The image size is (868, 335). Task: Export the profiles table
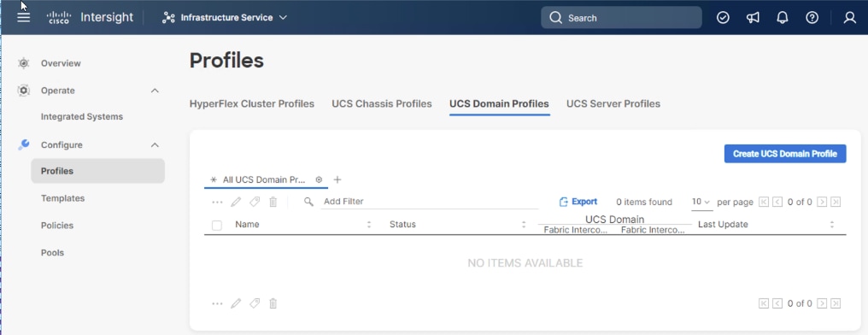[x=578, y=202]
